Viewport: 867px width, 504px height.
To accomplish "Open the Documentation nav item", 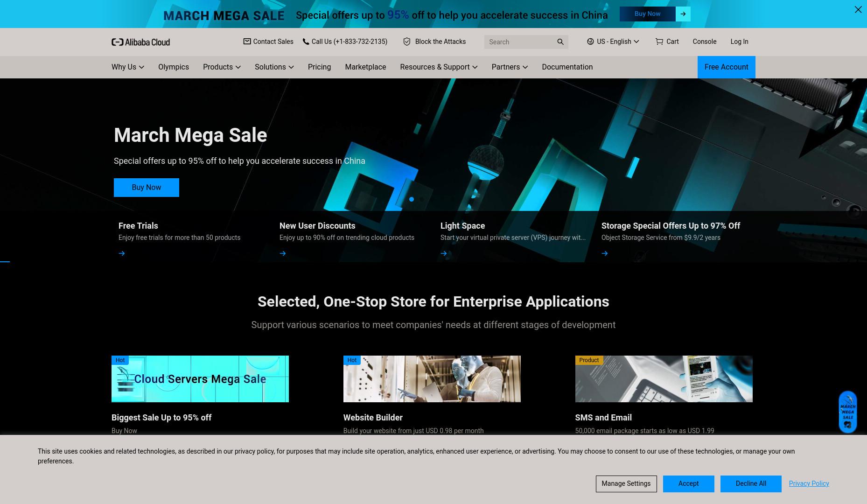I will [x=567, y=67].
